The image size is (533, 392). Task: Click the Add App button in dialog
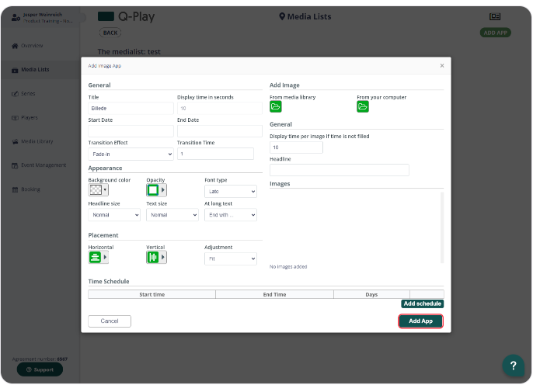tap(420, 321)
